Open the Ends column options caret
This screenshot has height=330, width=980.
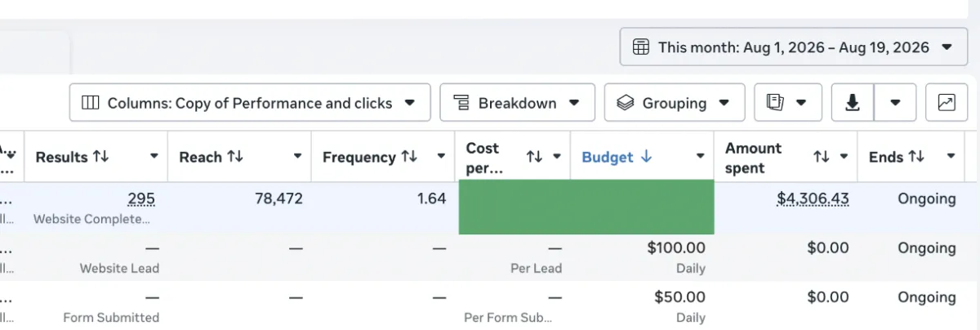[x=951, y=157]
